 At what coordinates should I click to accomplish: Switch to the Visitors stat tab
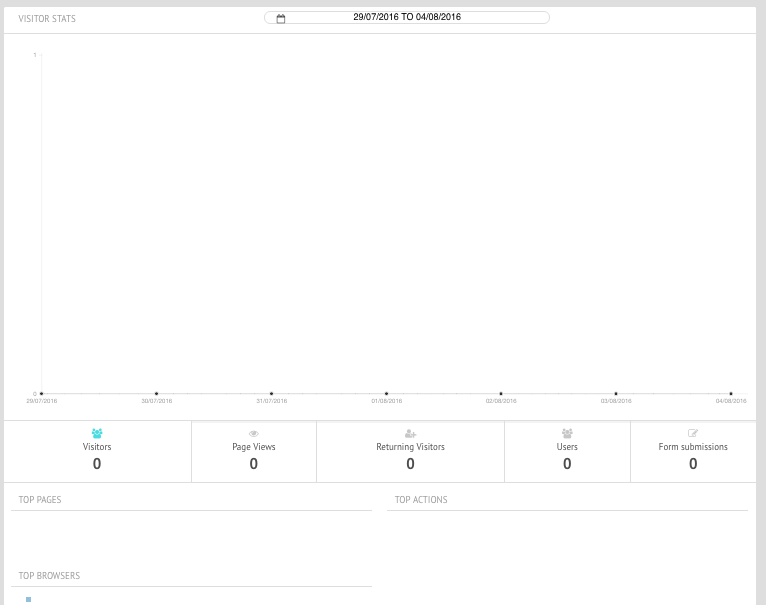(97, 452)
